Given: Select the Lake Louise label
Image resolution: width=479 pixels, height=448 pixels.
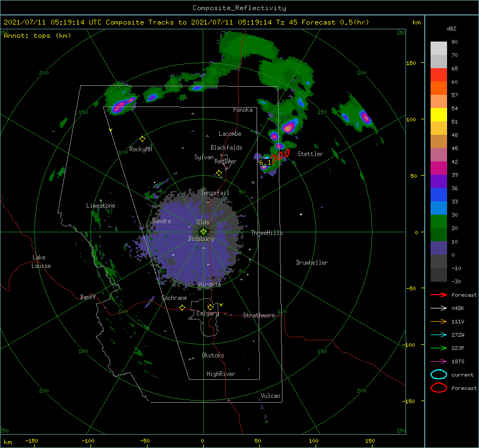Looking at the screenshot, I should tap(41, 262).
